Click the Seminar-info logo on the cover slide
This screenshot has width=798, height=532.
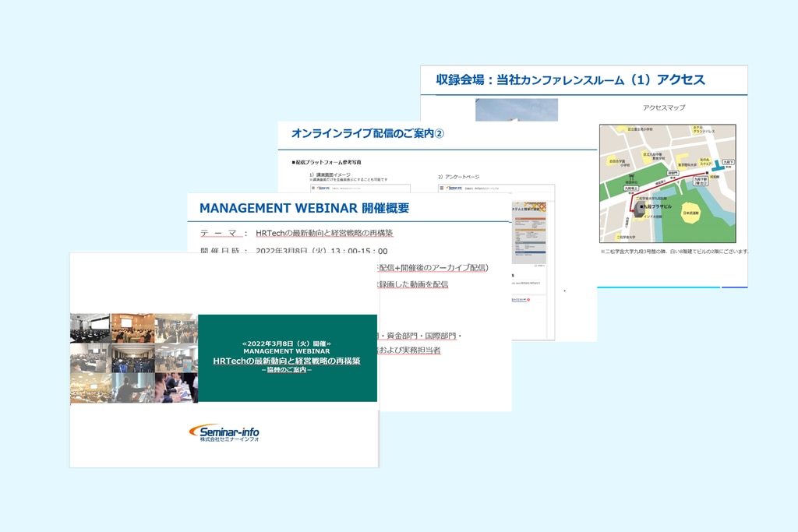(x=224, y=433)
